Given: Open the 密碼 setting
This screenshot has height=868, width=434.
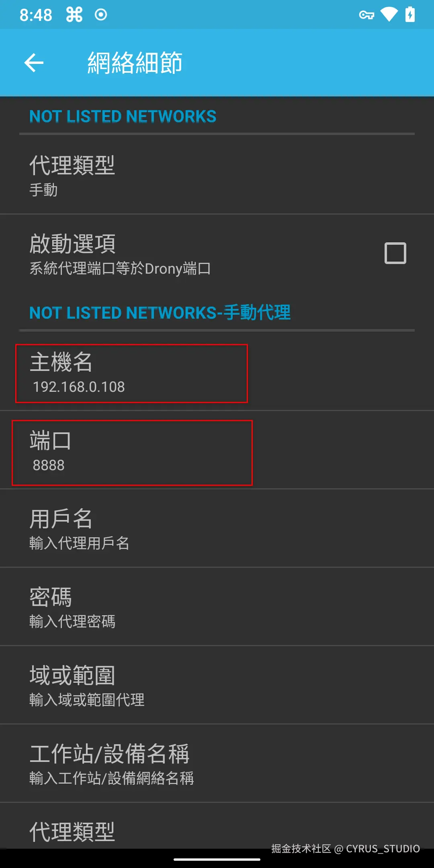Looking at the screenshot, I should pyautogui.click(x=217, y=607).
